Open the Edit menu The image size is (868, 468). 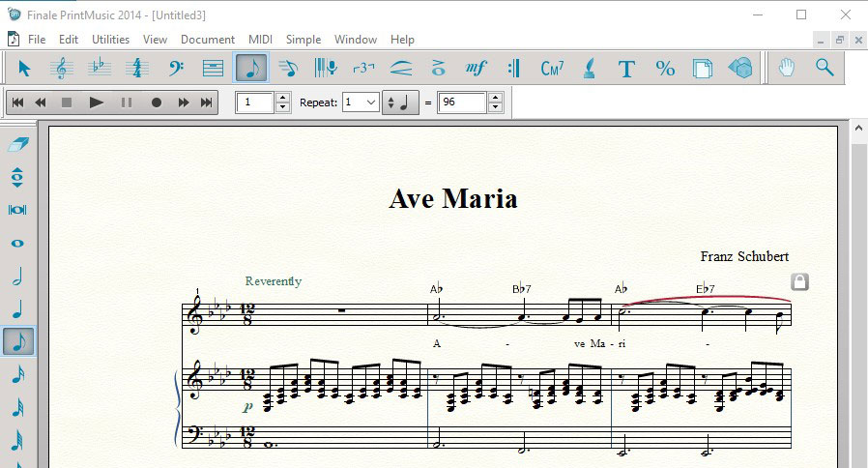(x=69, y=40)
